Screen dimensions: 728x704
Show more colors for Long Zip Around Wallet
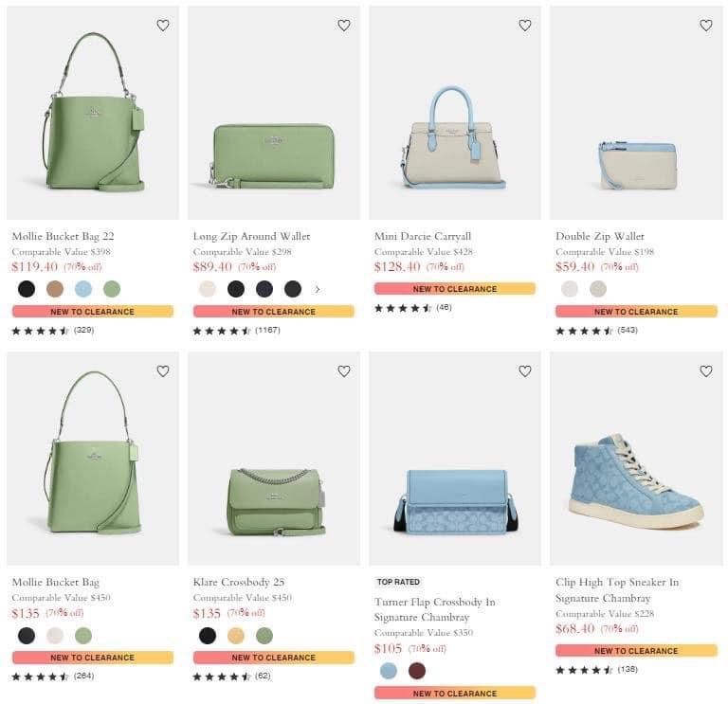318,289
